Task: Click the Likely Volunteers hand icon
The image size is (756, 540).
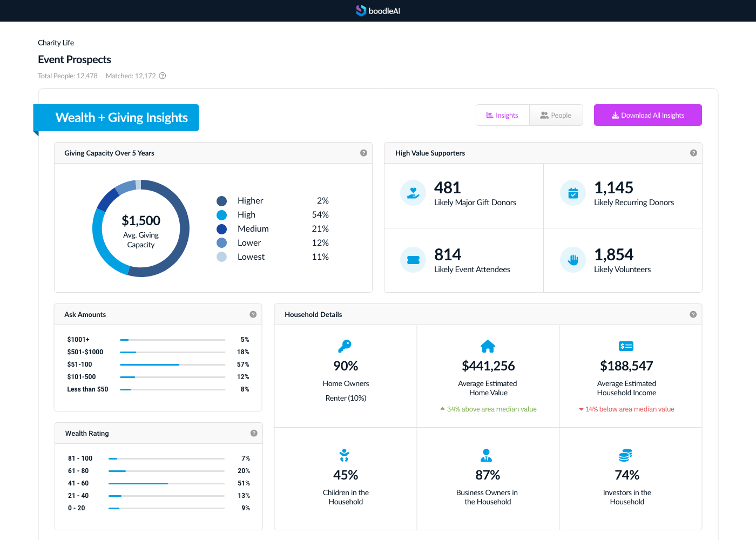Action: click(x=573, y=260)
